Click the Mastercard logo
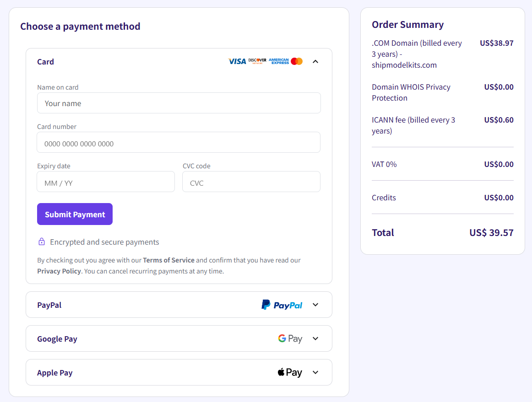 [297, 61]
